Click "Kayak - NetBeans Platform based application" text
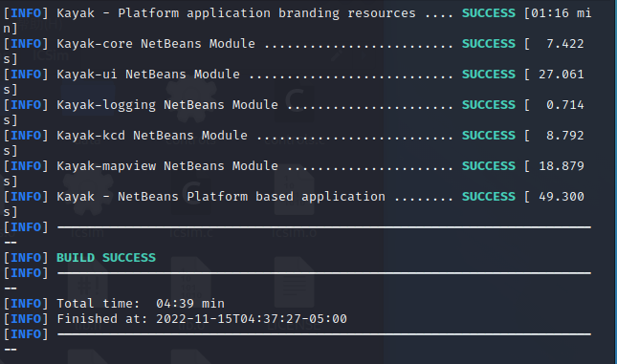The image size is (617, 364). coord(221,197)
